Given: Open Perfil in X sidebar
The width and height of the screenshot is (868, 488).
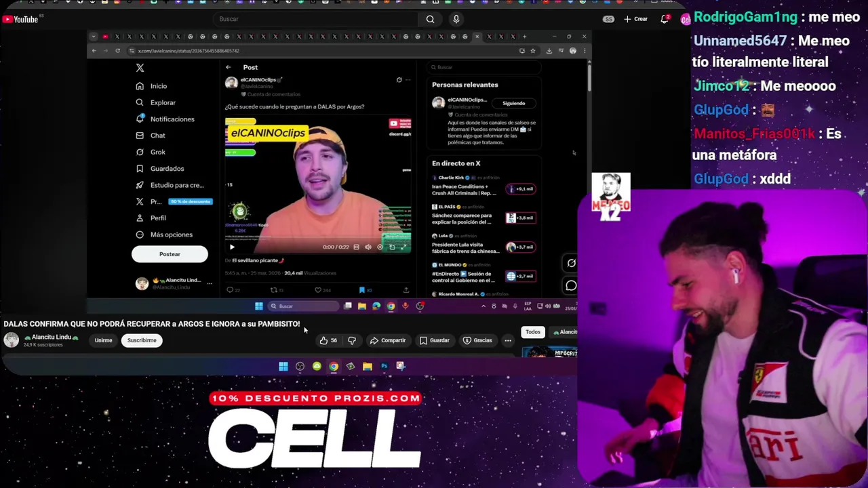Looking at the screenshot, I should [151, 218].
